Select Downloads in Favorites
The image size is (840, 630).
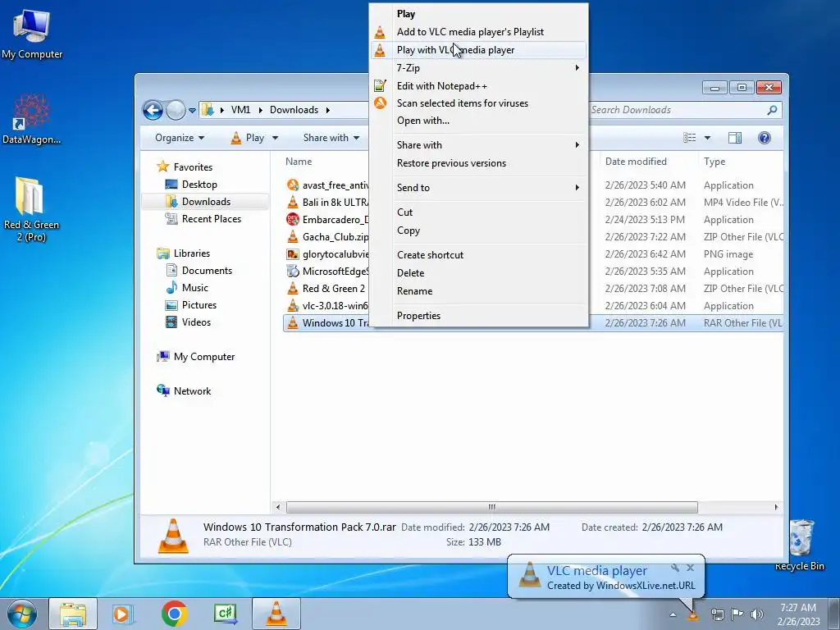(198, 202)
